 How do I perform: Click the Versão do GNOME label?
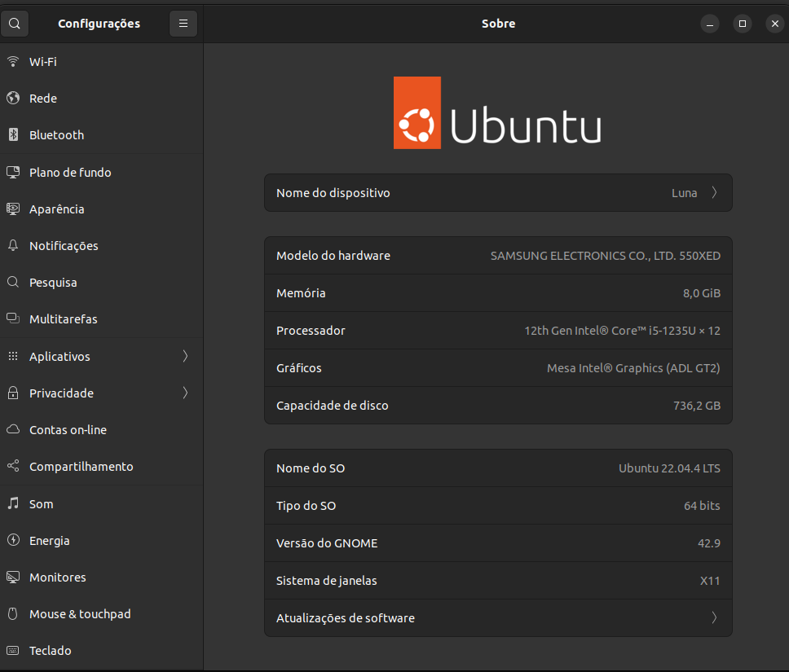tap(327, 542)
